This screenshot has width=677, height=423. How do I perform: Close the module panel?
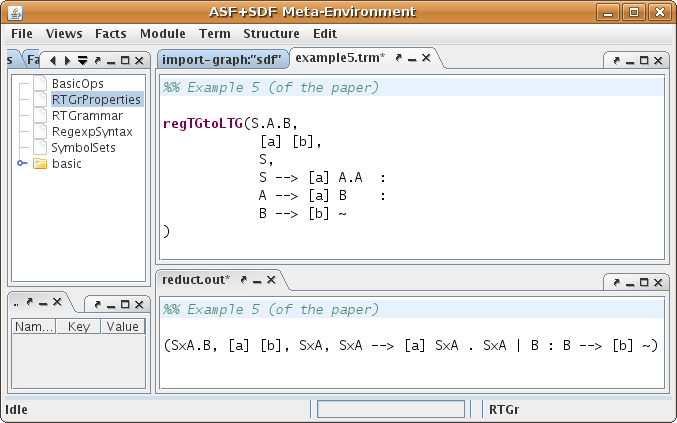tap(139, 61)
